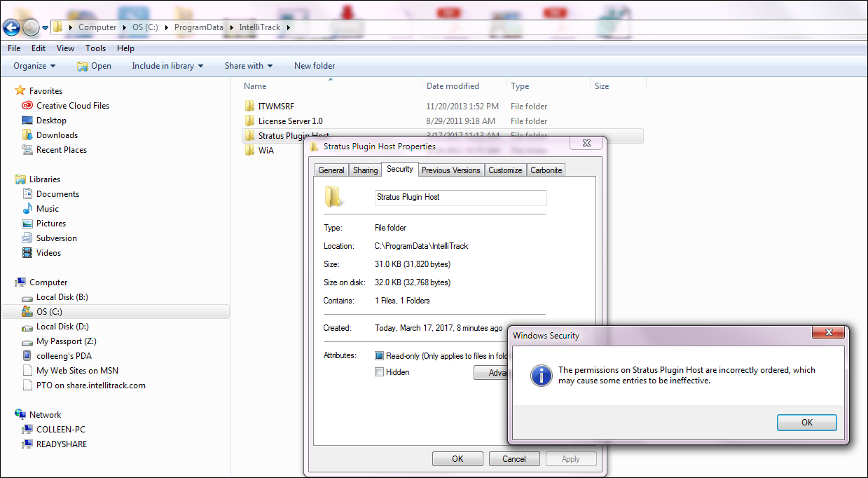Expand breadcrumb arrow after OS (C:)
This screenshot has width=868, height=478.
pyautogui.click(x=168, y=27)
